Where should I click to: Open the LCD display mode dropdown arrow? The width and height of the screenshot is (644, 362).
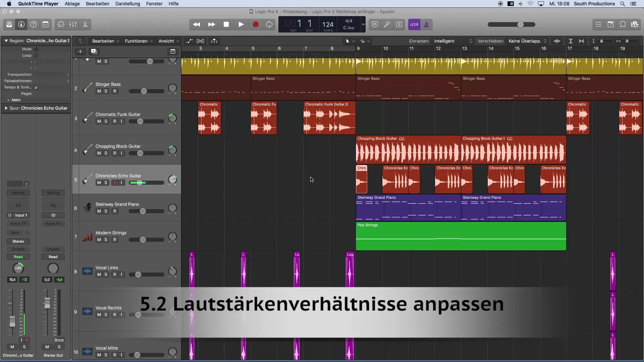click(x=363, y=24)
